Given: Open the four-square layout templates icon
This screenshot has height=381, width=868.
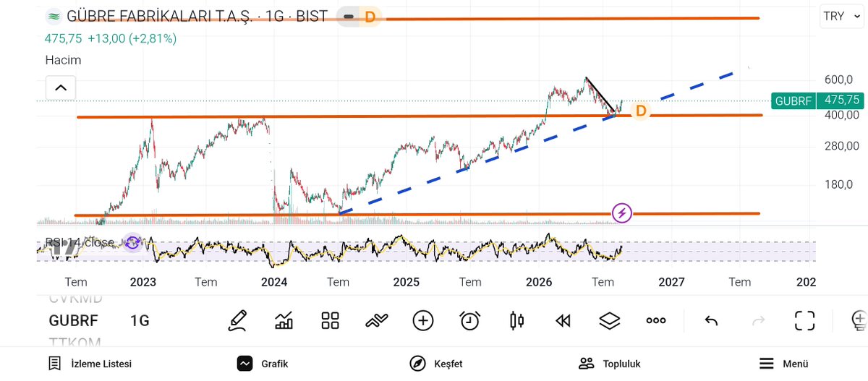Looking at the screenshot, I should point(331,320).
